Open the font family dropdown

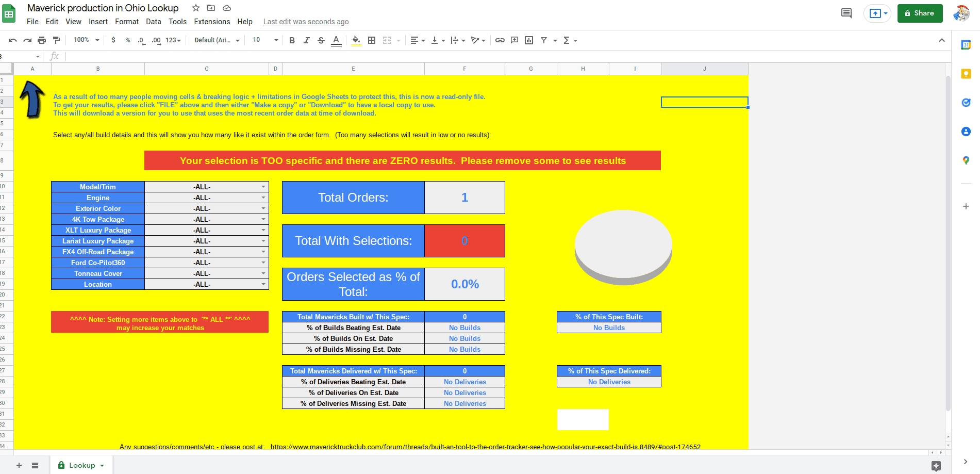pyautogui.click(x=217, y=40)
